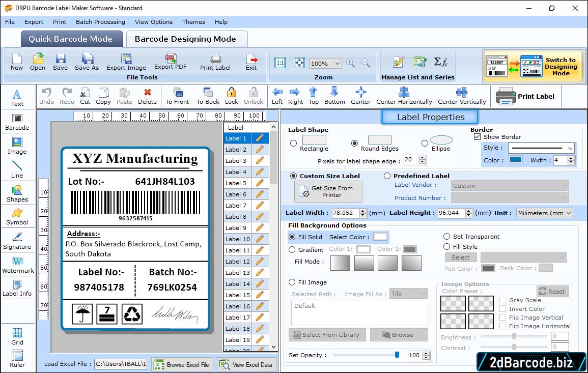Select the Text tool in sidebar

pos(17,98)
